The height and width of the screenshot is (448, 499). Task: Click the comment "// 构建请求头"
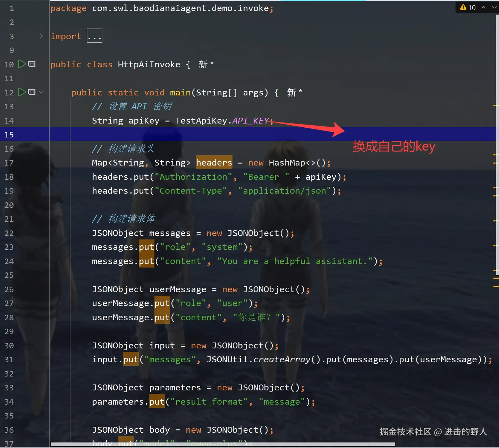coord(123,149)
